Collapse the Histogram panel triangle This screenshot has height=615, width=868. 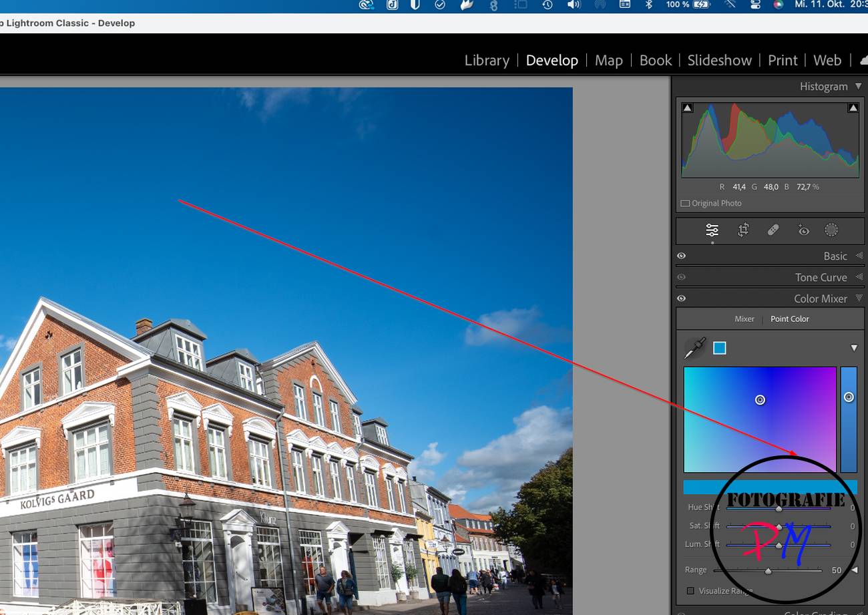[x=859, y=86]
